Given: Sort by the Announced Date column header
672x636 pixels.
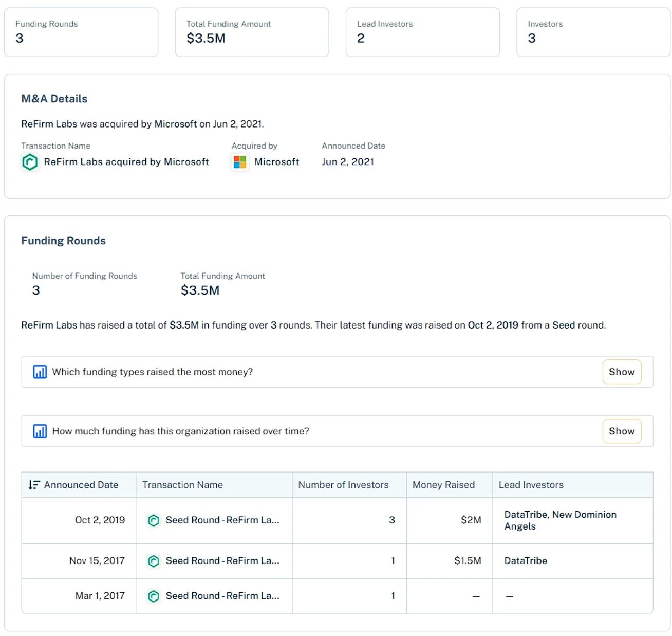Looking at the screenshot, I should tap(79, 485).
